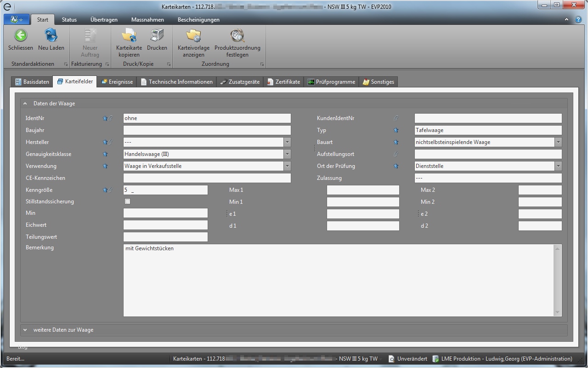588x368 pixels.
Task: Click the Bemerkung text area scrollbar
Action: point(558,280)
